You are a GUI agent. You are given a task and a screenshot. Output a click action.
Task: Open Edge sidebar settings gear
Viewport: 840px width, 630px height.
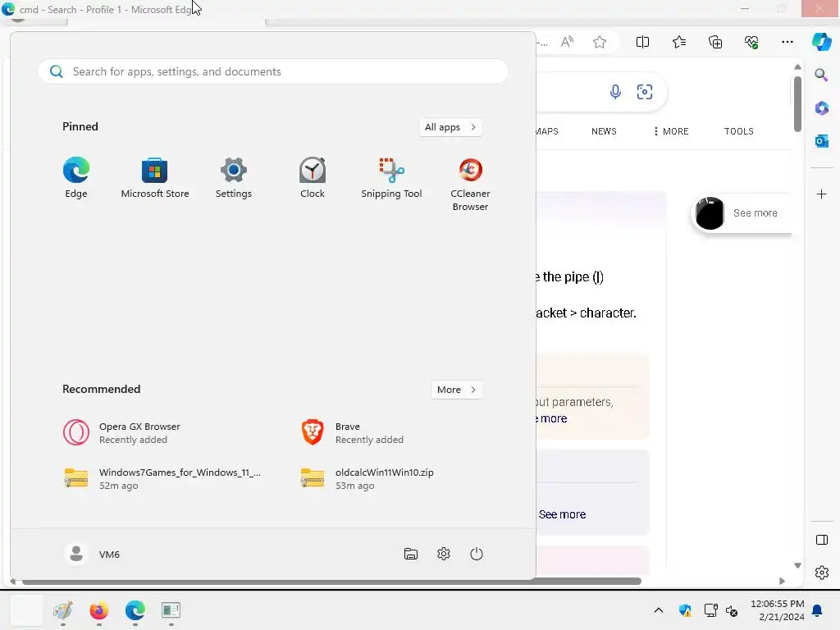tap(821, 573)
